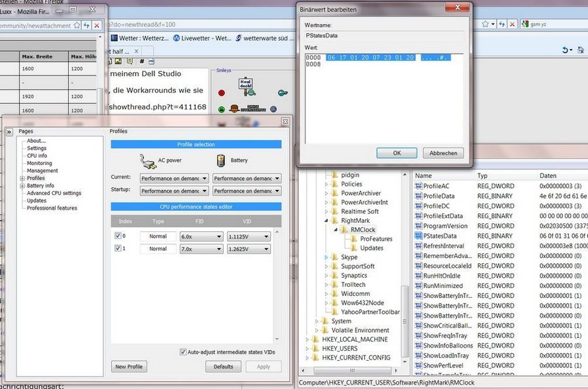
Task: Open the Monitoring page
Action: point(39,163)
